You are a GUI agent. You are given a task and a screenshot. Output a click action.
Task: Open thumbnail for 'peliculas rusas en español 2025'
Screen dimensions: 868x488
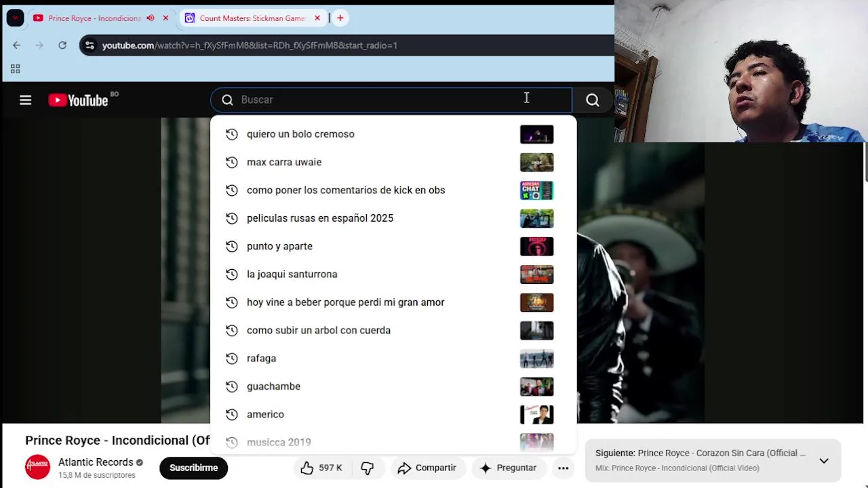click(x=536, y=218)
